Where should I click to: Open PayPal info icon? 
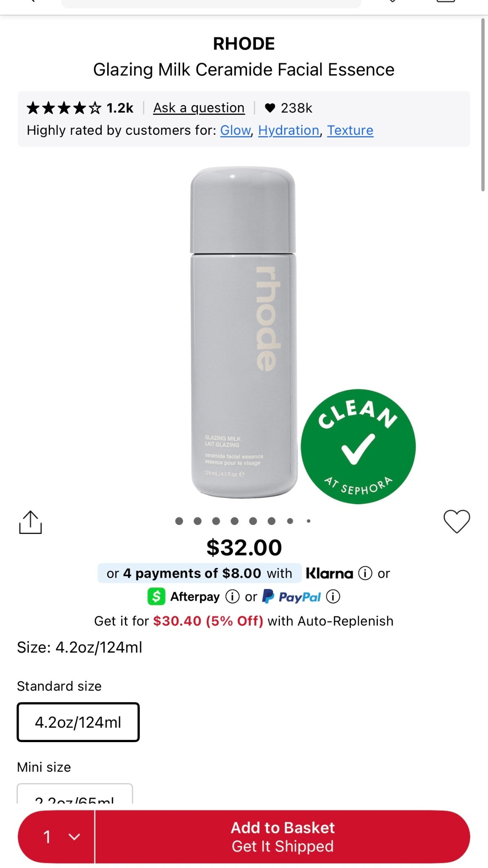[333, 597]
